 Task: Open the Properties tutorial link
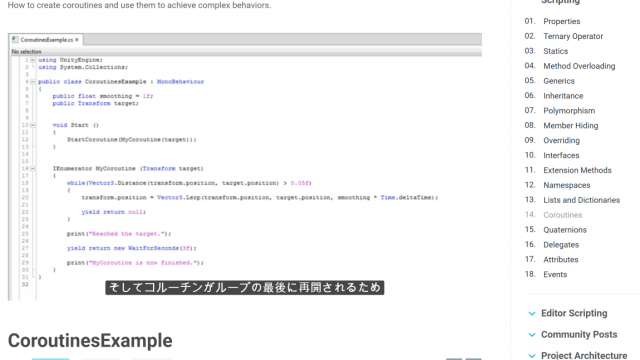coord(562,21)
